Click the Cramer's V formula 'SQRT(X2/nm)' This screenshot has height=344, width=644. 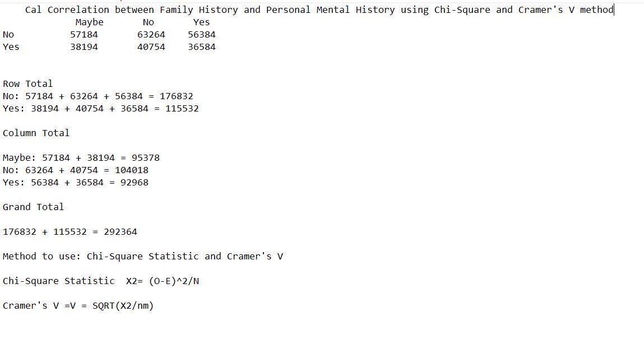pyautogui.click(x=123, y=306)
